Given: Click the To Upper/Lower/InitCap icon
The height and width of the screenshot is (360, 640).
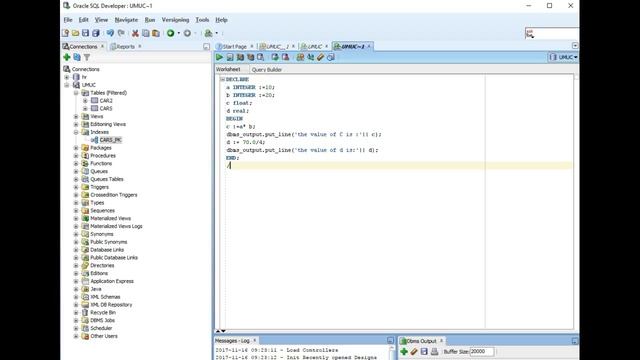Looking at the screenshot, I should point(311,57).
